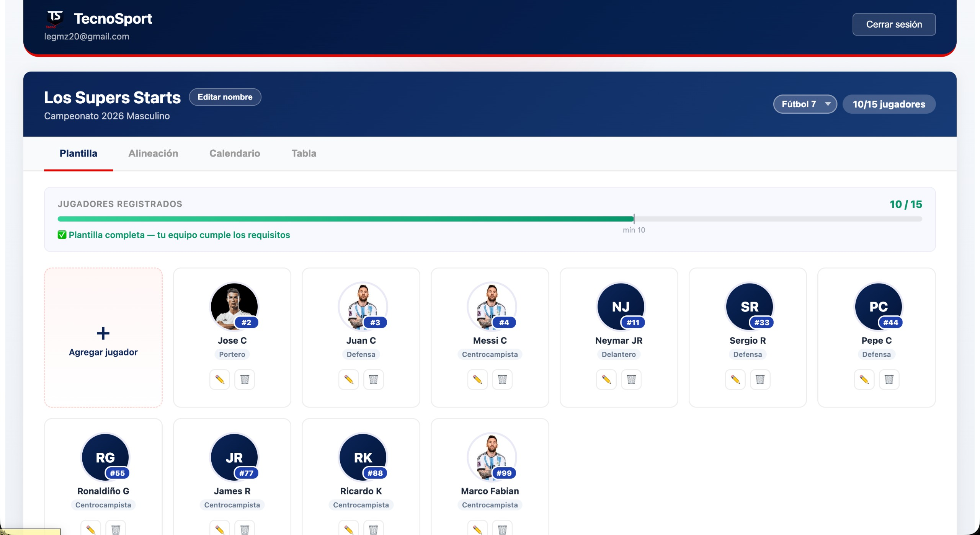Click the RG avatar of Ronaldiño G

click(x=105, y=457)
